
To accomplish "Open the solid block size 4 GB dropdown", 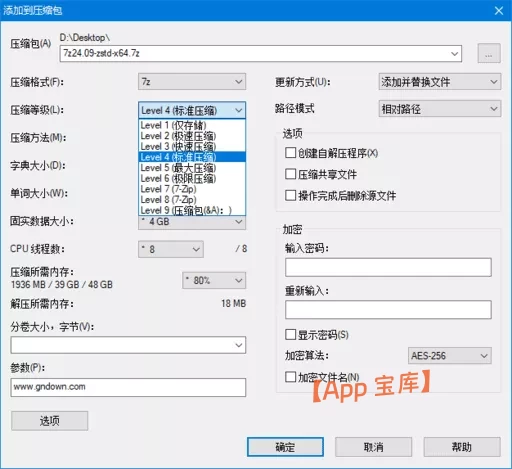I will point(192,222).
